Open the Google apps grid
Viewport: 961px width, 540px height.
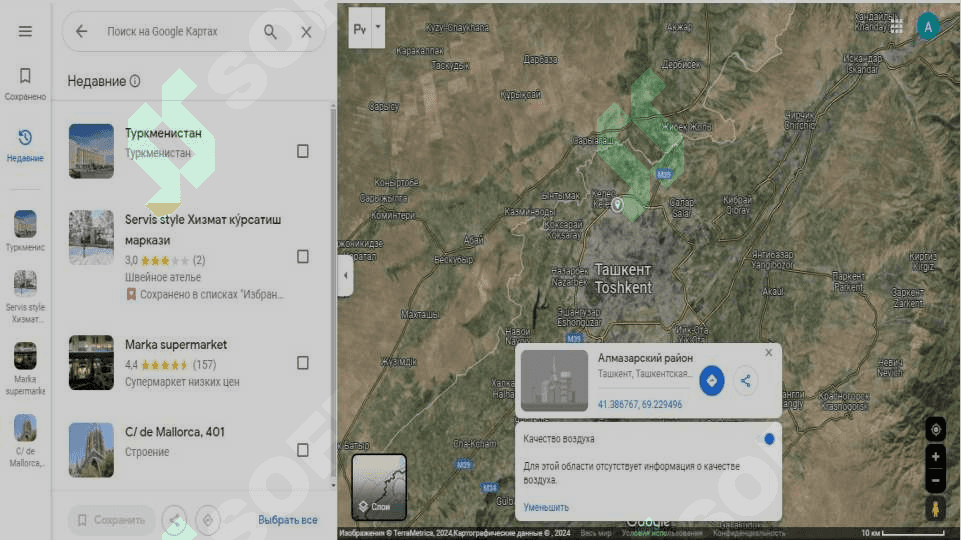point(897,26)
